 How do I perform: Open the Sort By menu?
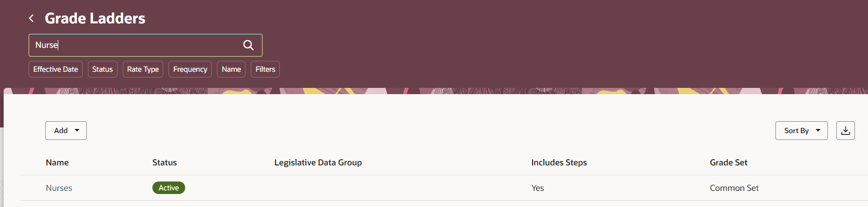[x=801, y=131]
